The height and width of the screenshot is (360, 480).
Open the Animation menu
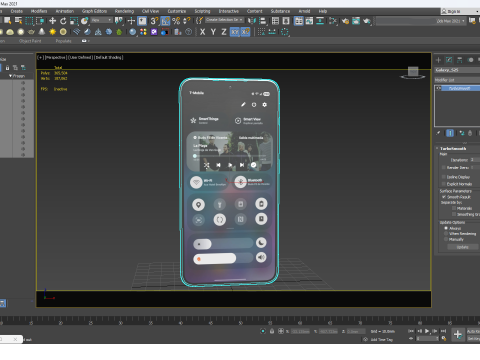65,11
